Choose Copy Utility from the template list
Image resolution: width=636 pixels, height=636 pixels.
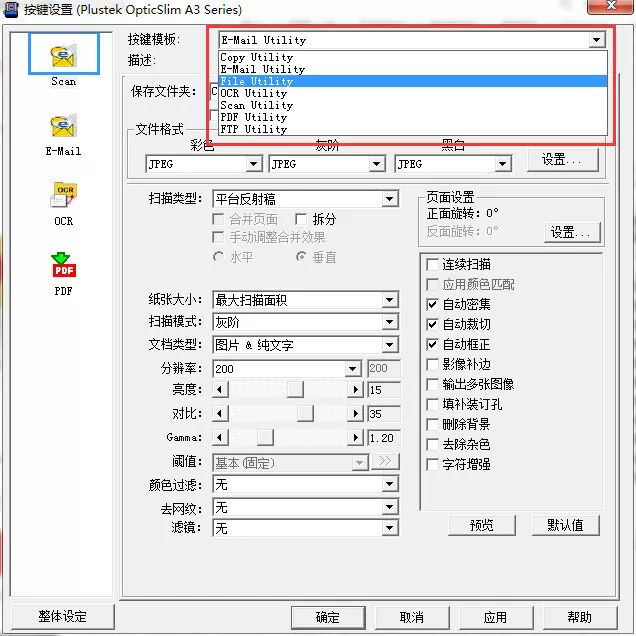413,57
